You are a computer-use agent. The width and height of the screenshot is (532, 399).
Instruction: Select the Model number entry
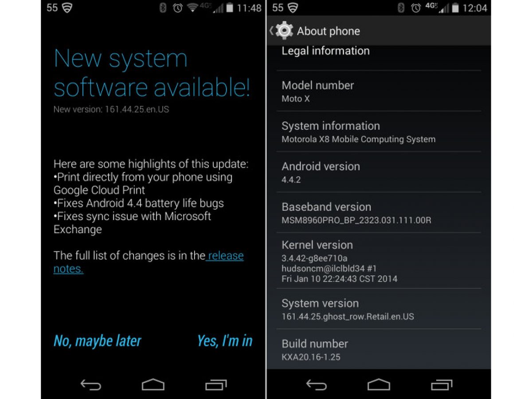click(x=379, y=91)
